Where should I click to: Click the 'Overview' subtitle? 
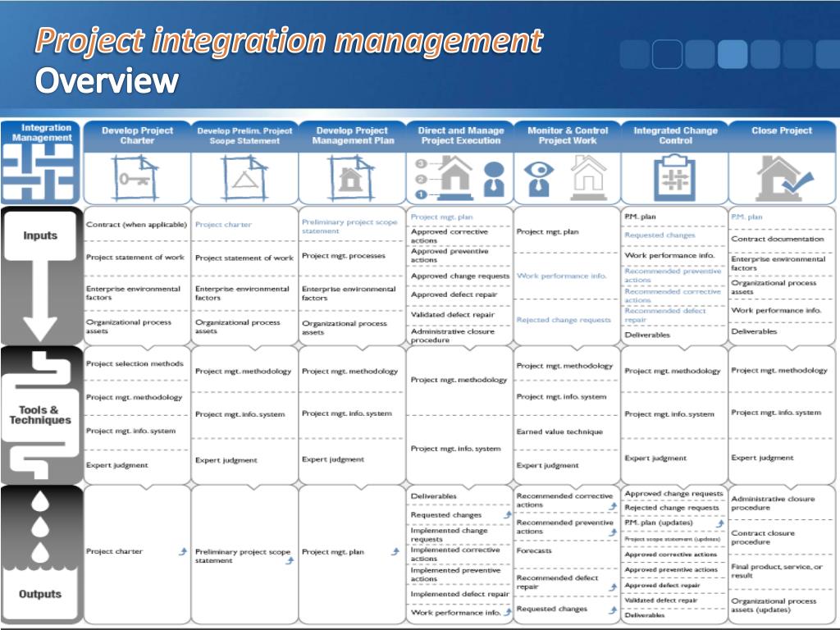coord(107,81)
